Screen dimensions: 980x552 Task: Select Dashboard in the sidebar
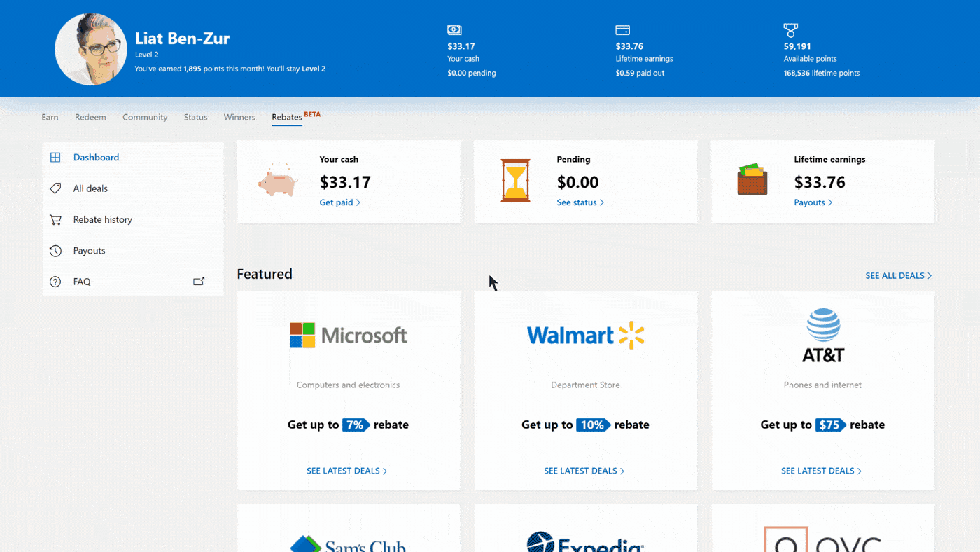click(x=133, y=158)
